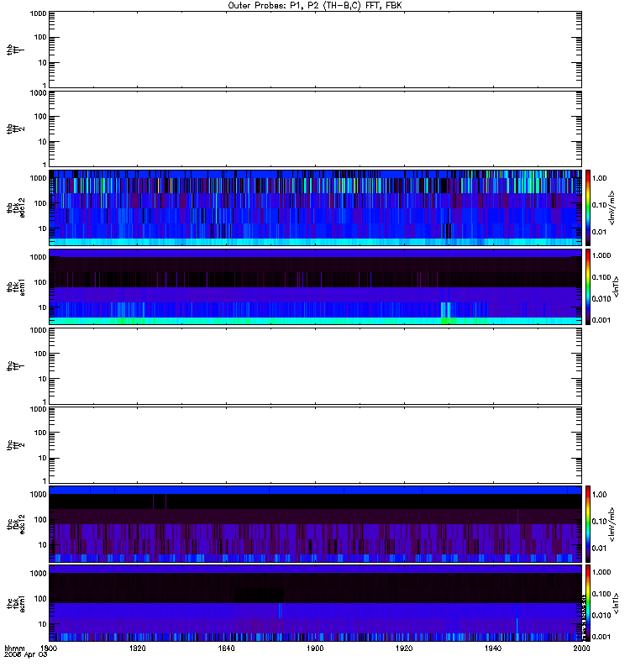
Task: Click the thc fbk edc12 spectrogram plot
Action: pyautogui.click(x=316, y=523)
